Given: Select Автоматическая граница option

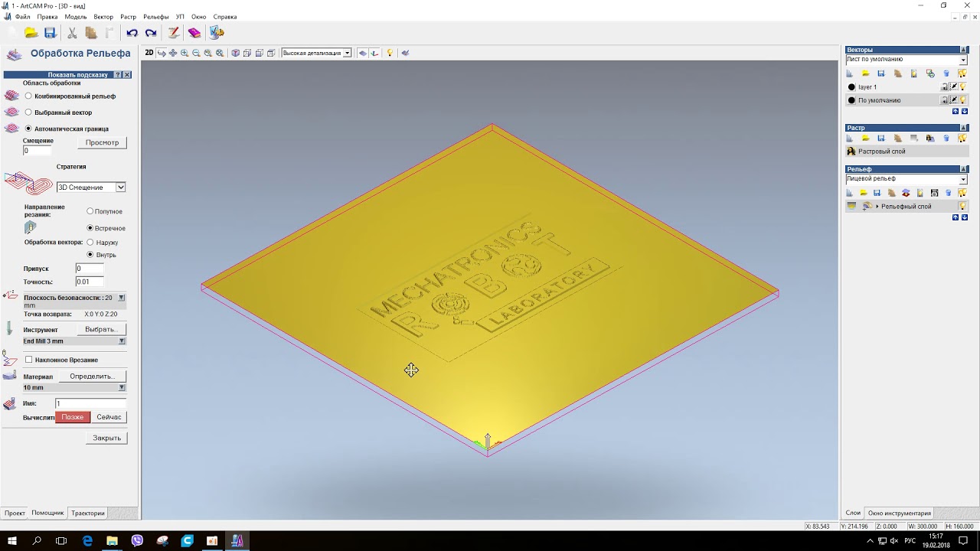Looking at the screenshot, I should click(x=28, y=129).
